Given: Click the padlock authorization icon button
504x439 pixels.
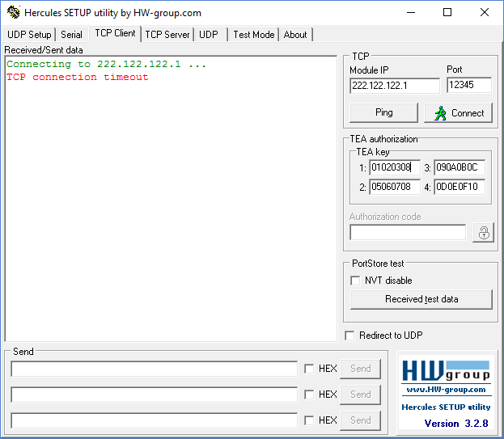Looking at the screenshot, I should click(484, 233).
